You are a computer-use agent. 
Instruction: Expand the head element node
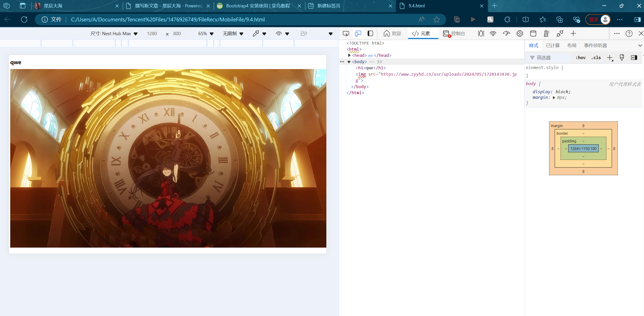pos(349,55)
